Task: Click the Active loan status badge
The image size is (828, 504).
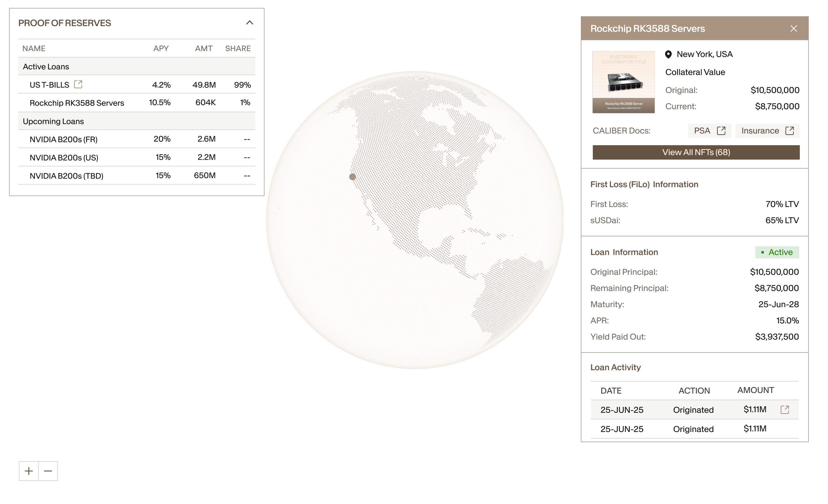Action: click(777, 252)
